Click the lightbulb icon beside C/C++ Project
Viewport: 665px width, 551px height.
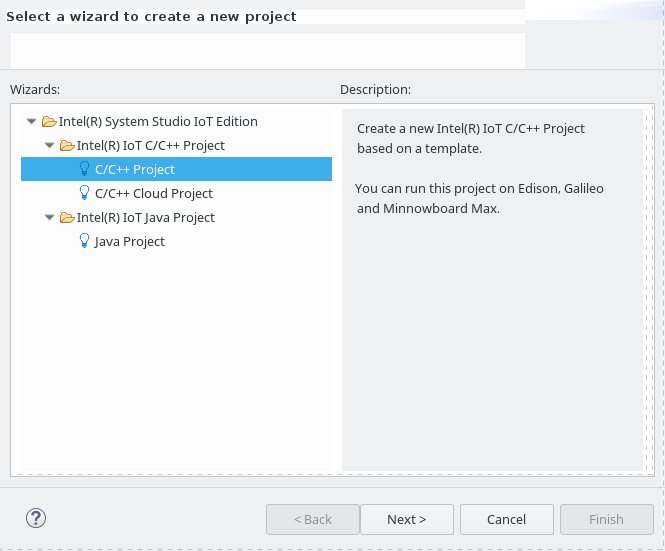[x=84, y=169]
